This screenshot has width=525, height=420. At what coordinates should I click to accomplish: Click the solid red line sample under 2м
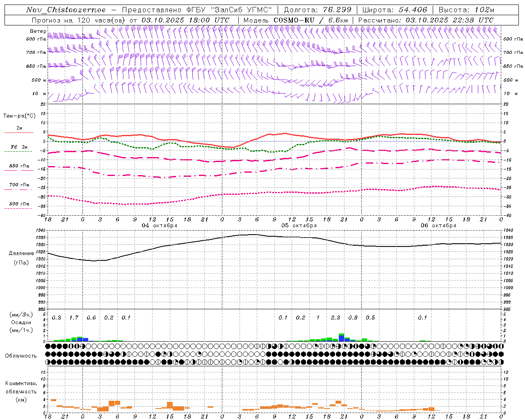coord(19,132)
